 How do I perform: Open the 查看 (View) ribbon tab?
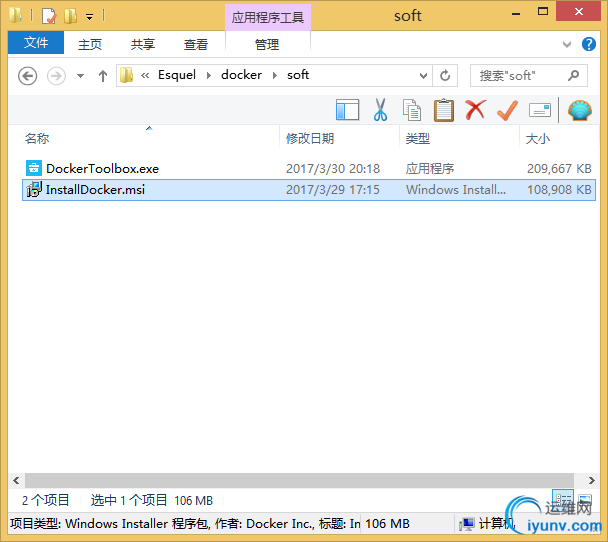[196, 44]
